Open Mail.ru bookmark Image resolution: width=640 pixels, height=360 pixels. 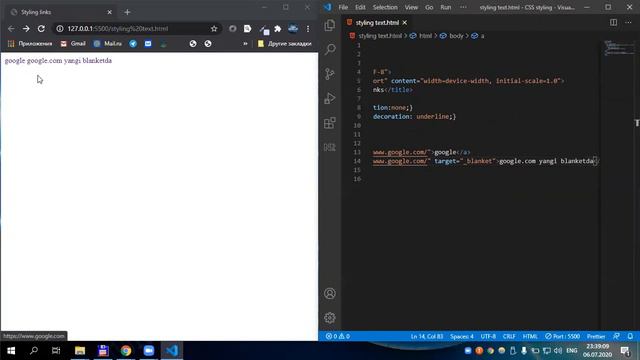[108, 44]
